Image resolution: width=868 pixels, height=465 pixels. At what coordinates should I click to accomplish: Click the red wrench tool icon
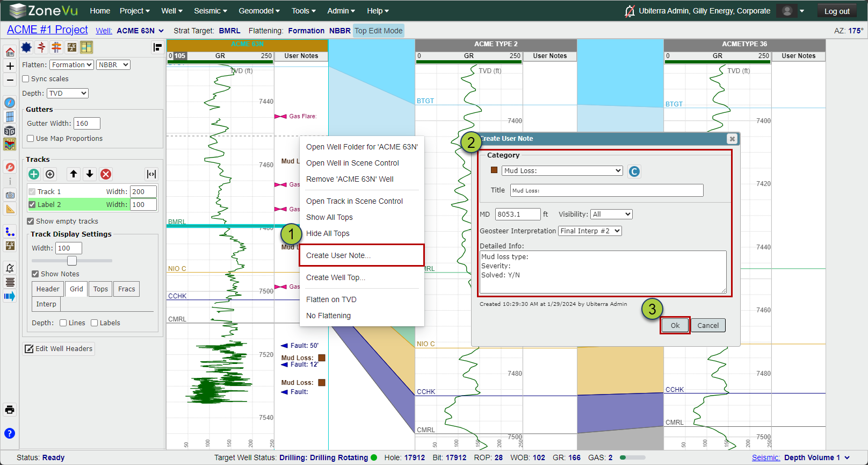click(x=10, y=167)
